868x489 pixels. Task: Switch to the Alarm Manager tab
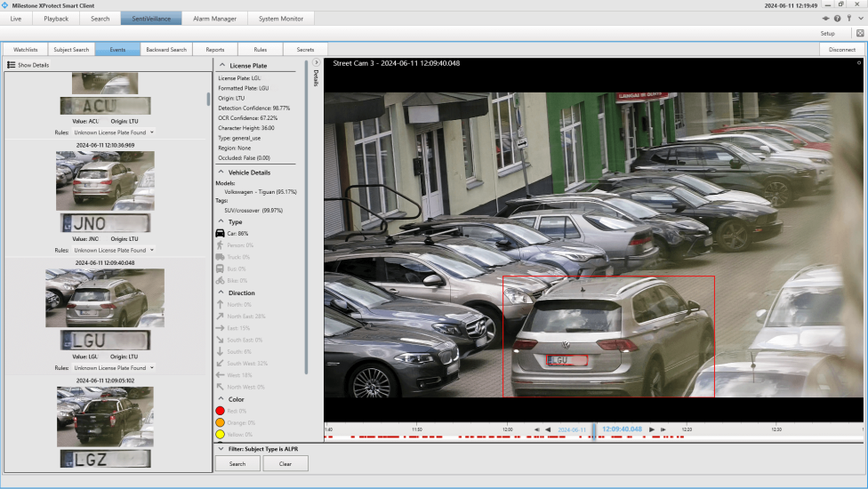coord(214,19)
